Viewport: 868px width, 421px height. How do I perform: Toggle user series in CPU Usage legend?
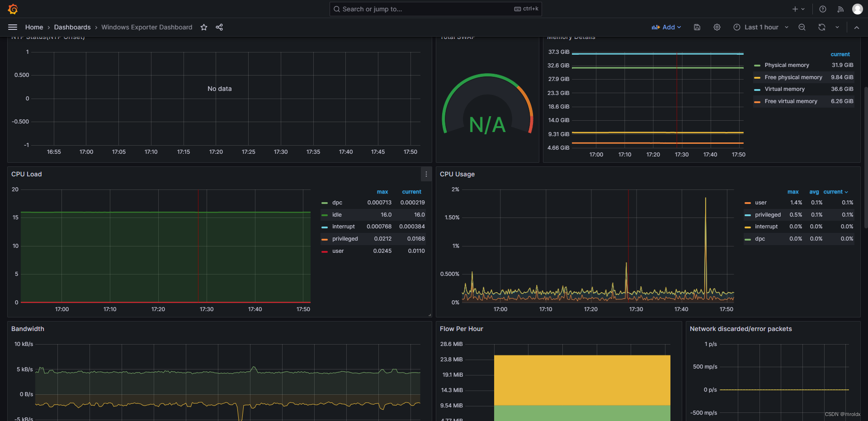(761, 203)
